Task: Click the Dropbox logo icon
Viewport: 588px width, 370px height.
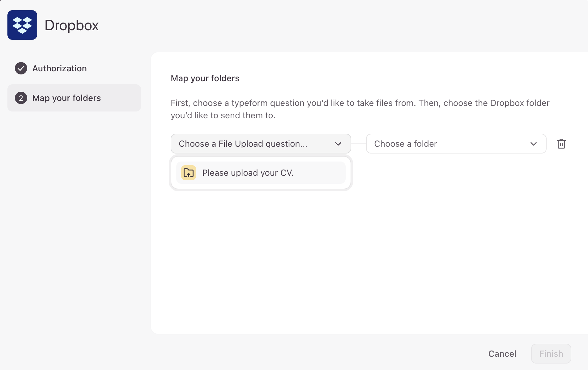Action: tap(22, 25)
